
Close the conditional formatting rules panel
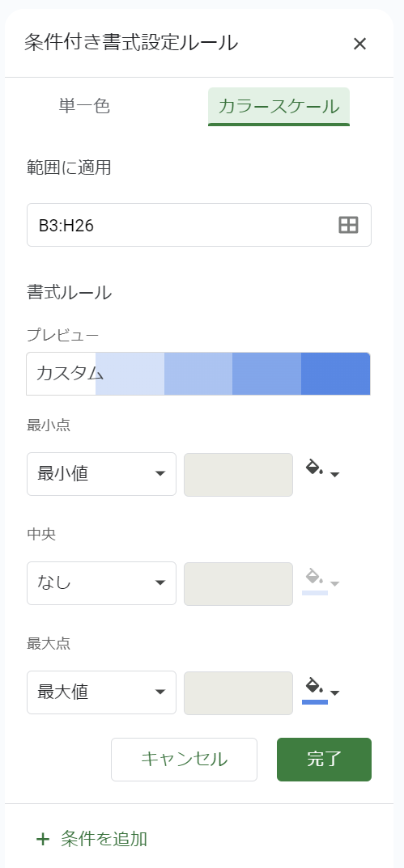tap(359, 44)
